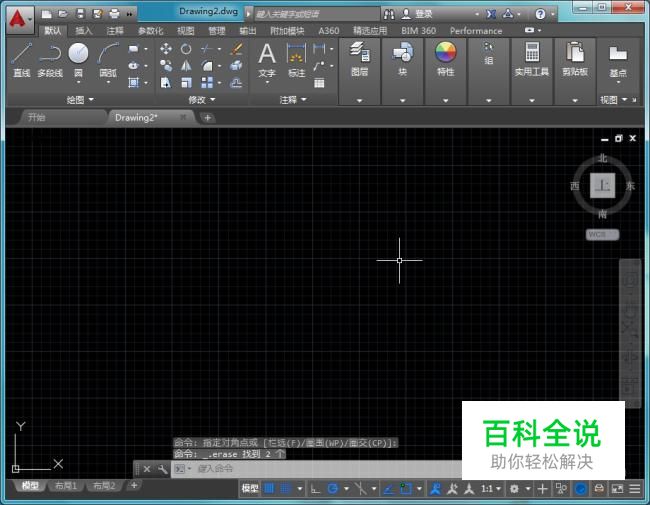Click the Text (文字) annotation tool
650x505 pixels.
coord(267,55)
